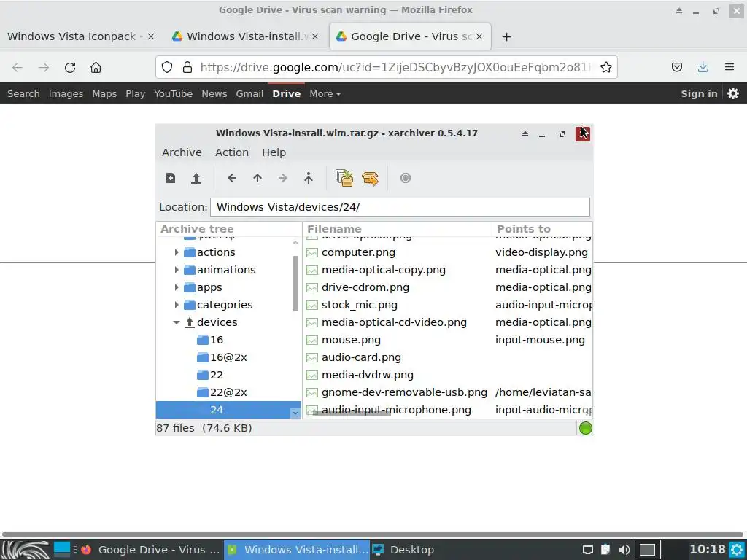Click the stop operation icon in xarchiver
The height and width of the screenshot is (560, 747).
tap(406, 178)
